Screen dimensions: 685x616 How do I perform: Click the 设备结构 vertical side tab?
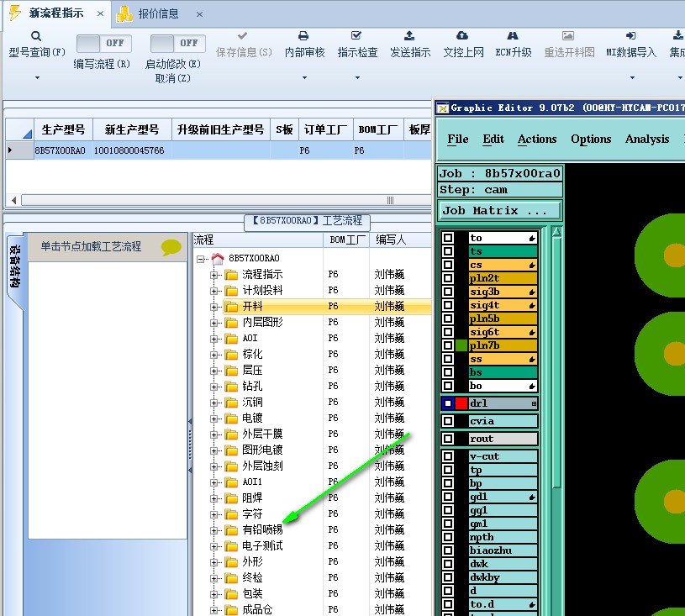15,266
